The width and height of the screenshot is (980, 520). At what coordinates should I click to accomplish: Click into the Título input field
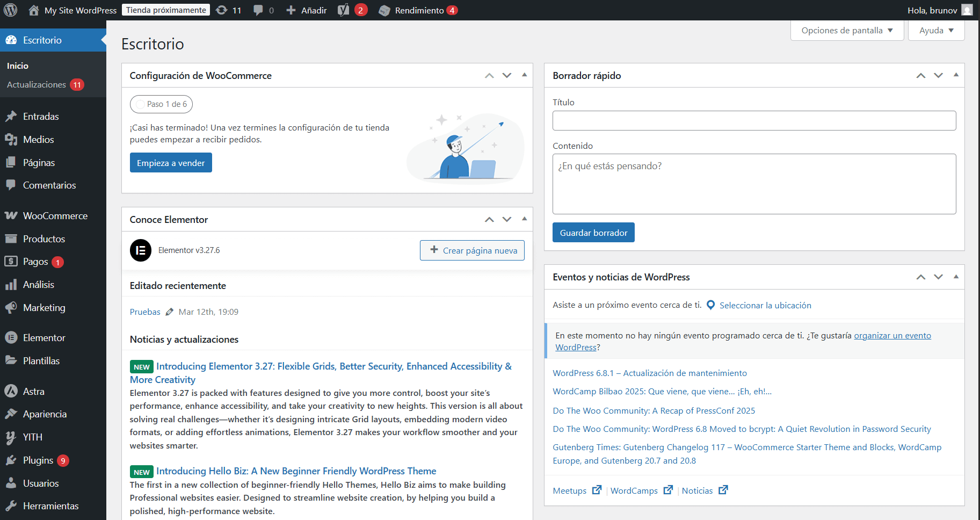point(754,121)
